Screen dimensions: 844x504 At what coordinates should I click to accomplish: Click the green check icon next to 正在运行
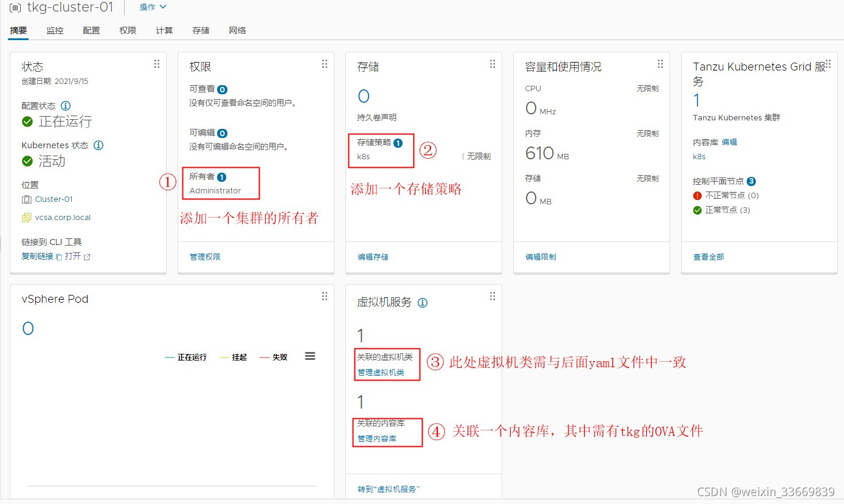(27, 122)
